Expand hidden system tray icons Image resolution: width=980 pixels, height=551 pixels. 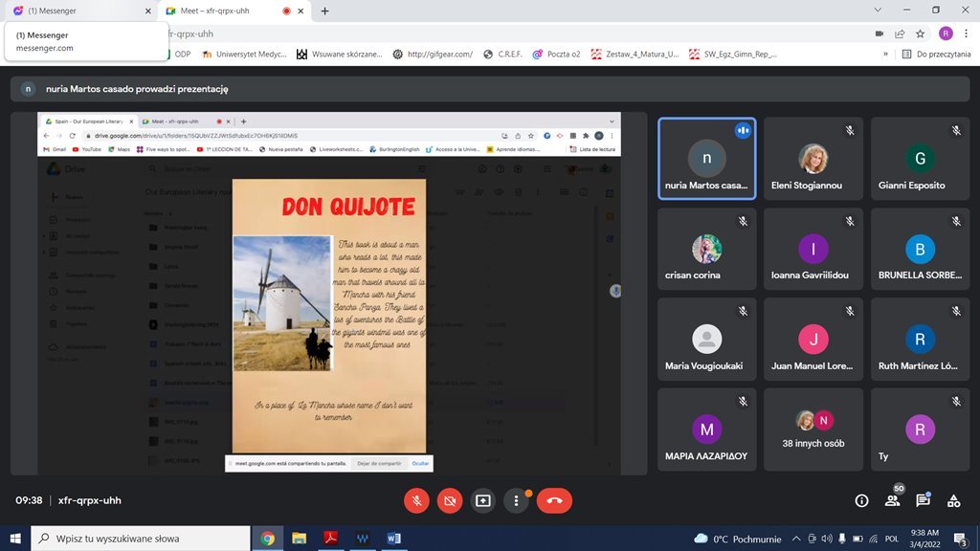(x=795, y=539)
